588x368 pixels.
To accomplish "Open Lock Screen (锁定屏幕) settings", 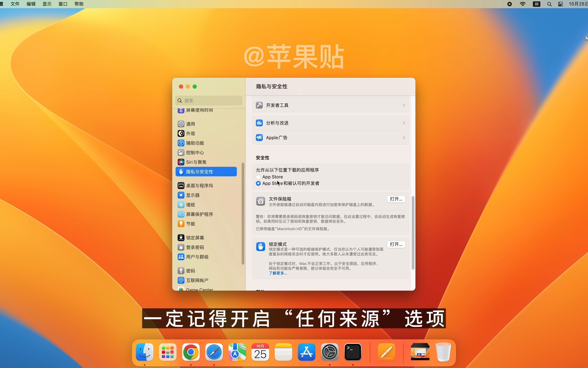I will 191,238.
